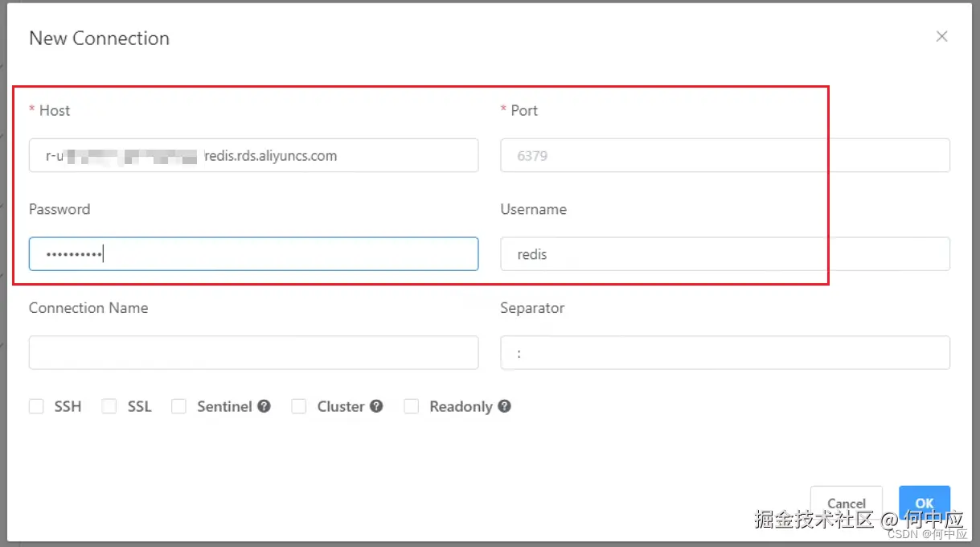Viewport: 980px width, 547px height.
Task: Select the Password input field
Action: pyautogui.click(x=253, y=254)
